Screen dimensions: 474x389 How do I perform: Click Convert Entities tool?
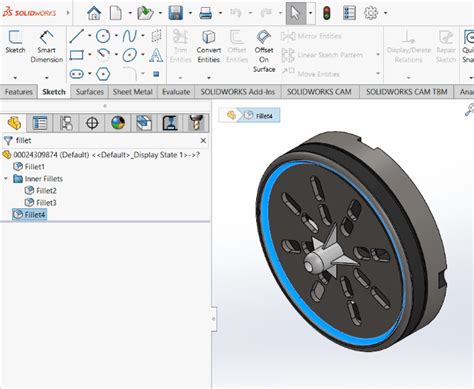(x=209, y=46)
